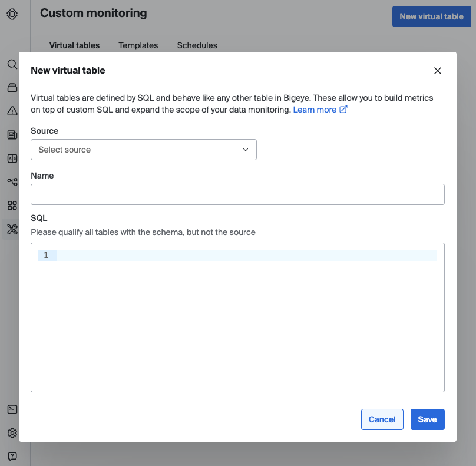Screen dimensions: 476x466
Task: Click the SQL editor line number 1
Action: pyautogui.click(x=46, y=255)
